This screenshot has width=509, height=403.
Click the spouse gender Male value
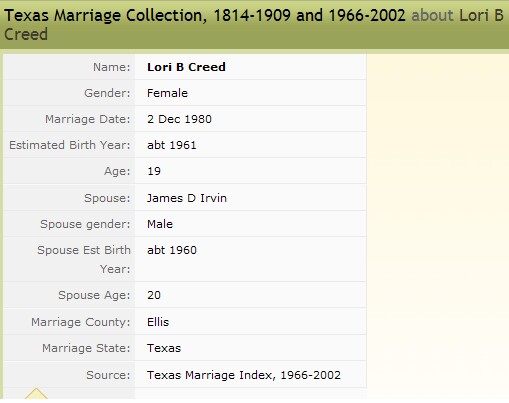160,224
